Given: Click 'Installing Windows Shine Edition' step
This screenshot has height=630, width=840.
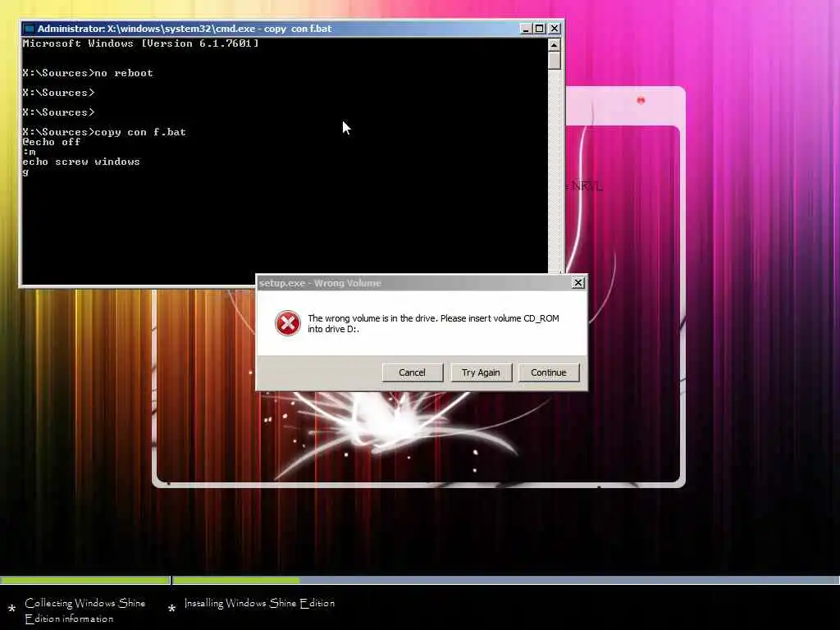Looking at the screenshot, I should pos(259,603).
